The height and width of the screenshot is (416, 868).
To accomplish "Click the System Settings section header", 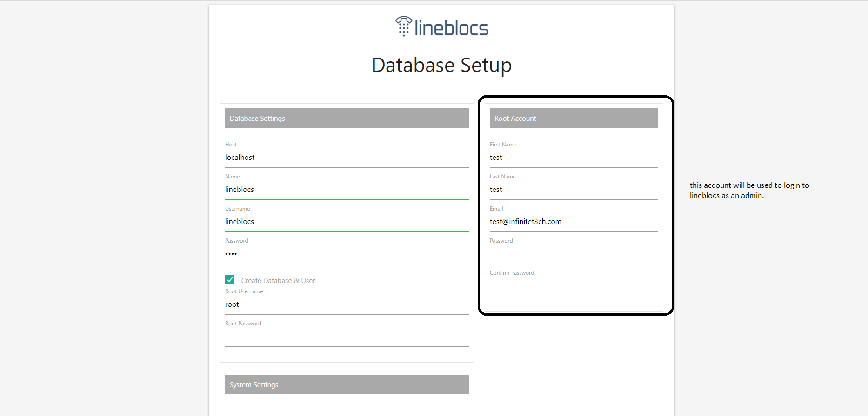I will coord(347,384).
